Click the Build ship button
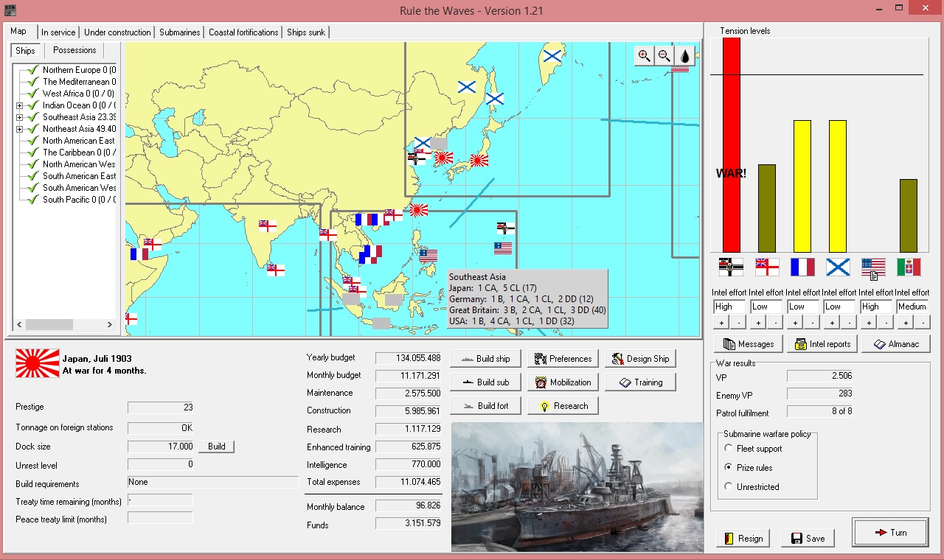944x560 pixels. pyautogui.click(x=485, y=359)
